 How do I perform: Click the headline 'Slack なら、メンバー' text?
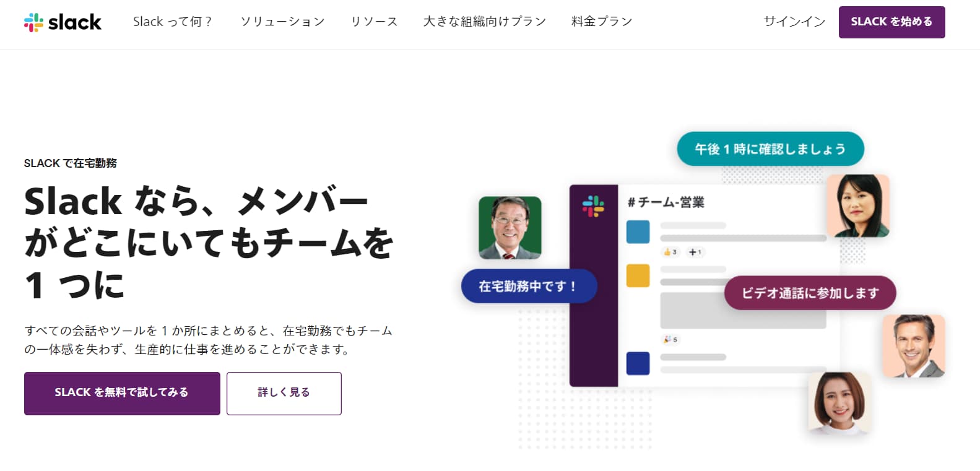[196, 201]
